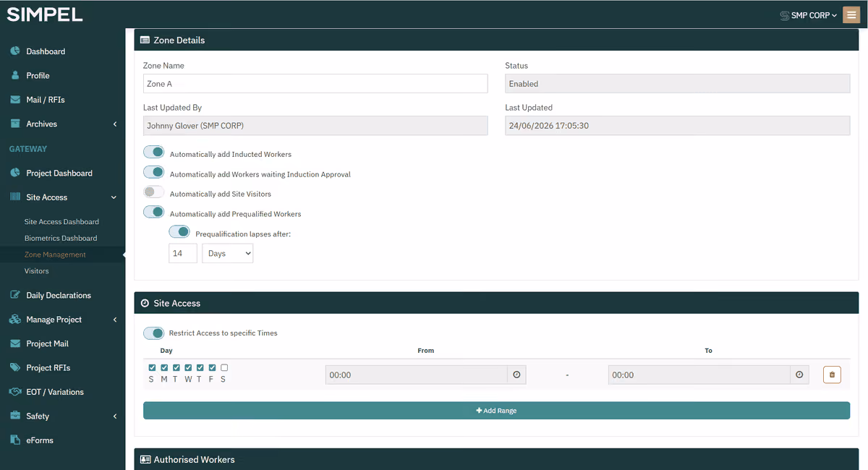
Task: Click the Project Dashboard chart icon
Action: 14,173
